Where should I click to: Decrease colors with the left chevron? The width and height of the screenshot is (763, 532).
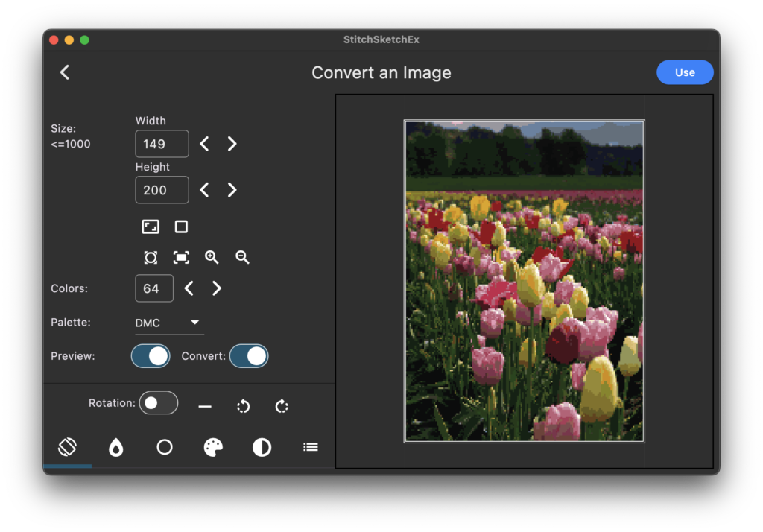189,288
